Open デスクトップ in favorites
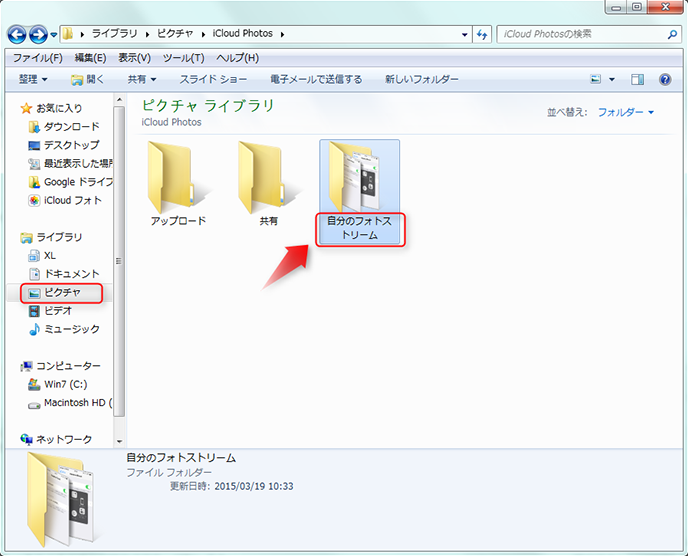This screenshot has height=556, width=688. tap(72, 145)
